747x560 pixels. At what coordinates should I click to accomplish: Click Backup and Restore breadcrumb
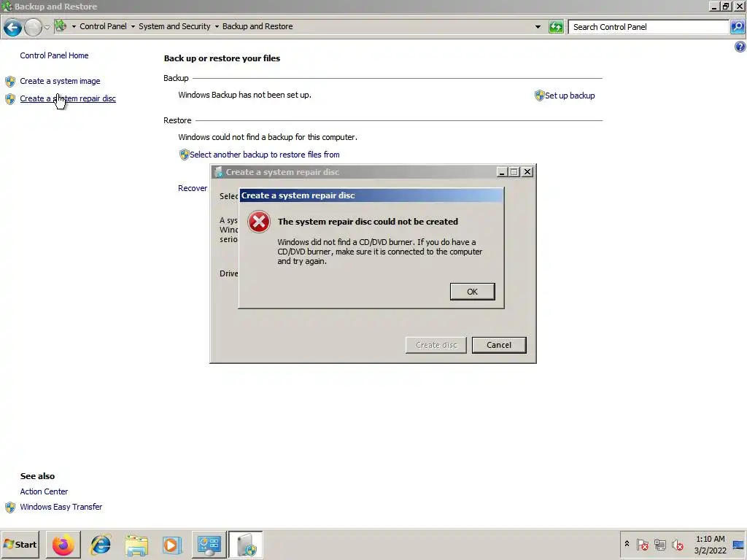pos(258,26)
